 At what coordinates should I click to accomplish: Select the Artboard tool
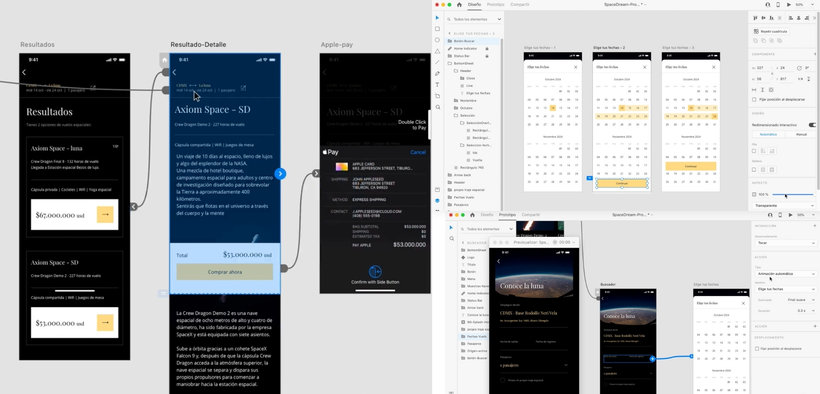tap(437, 96)
